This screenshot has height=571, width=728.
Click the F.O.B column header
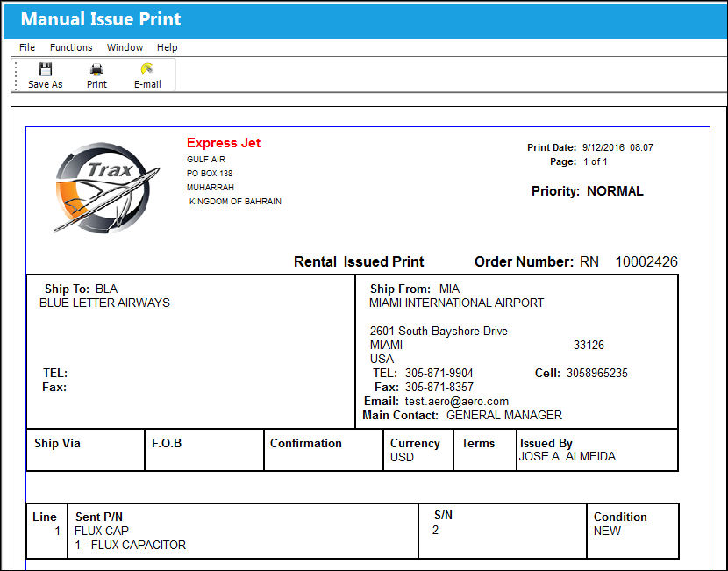point(167,443)
